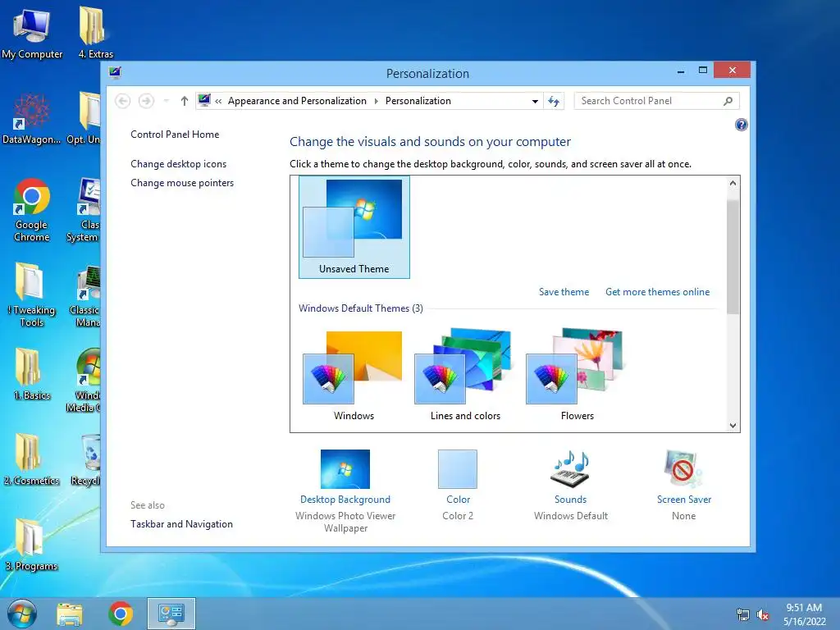Select the Recycle Bin desktop icon
Screen dimensions: 840x630
87,459
